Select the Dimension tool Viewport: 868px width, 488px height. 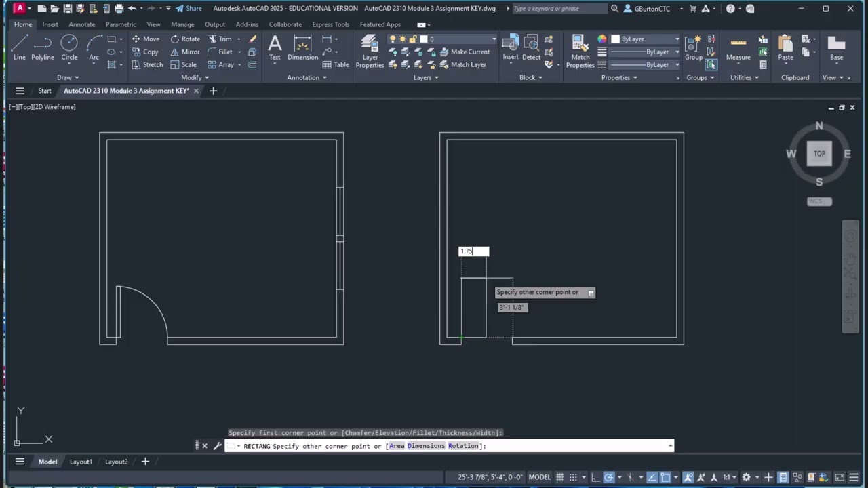click(x=302, y=47)
